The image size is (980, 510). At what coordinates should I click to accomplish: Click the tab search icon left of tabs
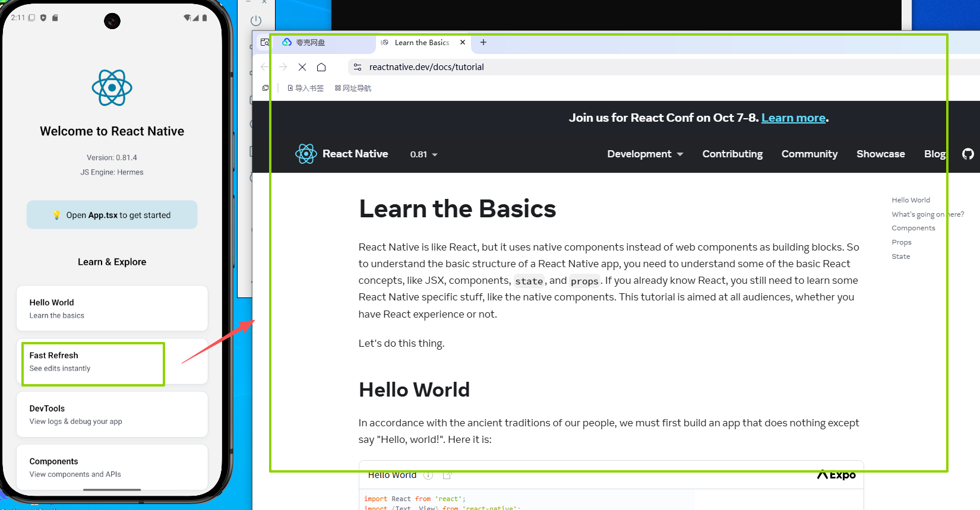(x=265, y=42)
